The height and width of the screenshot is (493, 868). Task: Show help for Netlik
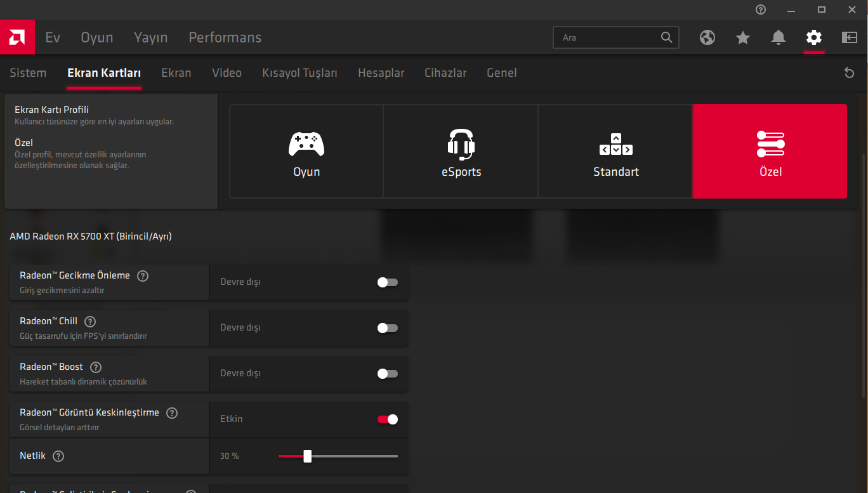click(58, 456)
